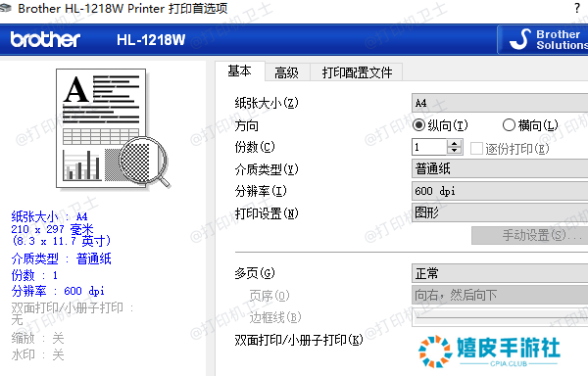Select the 纵向 orientation radio button
Image resolution: width=588 pixels, height=376 pixels.
418,125
